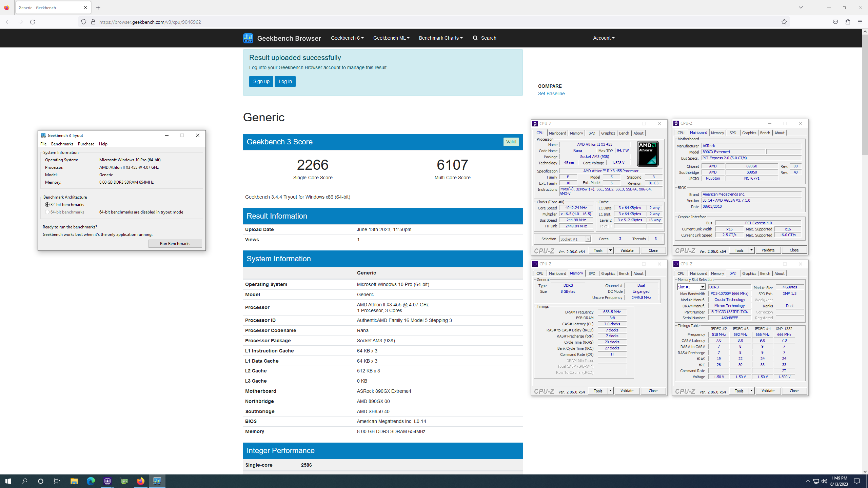This screenshot has width=868, height=488.
Task: Show hidden tray icons chevron
Action: [808, 481]
